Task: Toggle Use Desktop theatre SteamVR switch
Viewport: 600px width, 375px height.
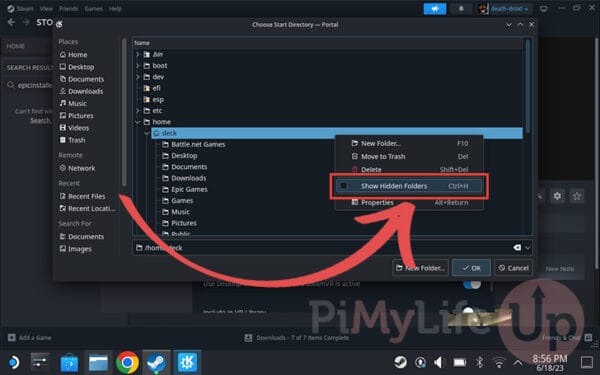Action: point(471,284)
